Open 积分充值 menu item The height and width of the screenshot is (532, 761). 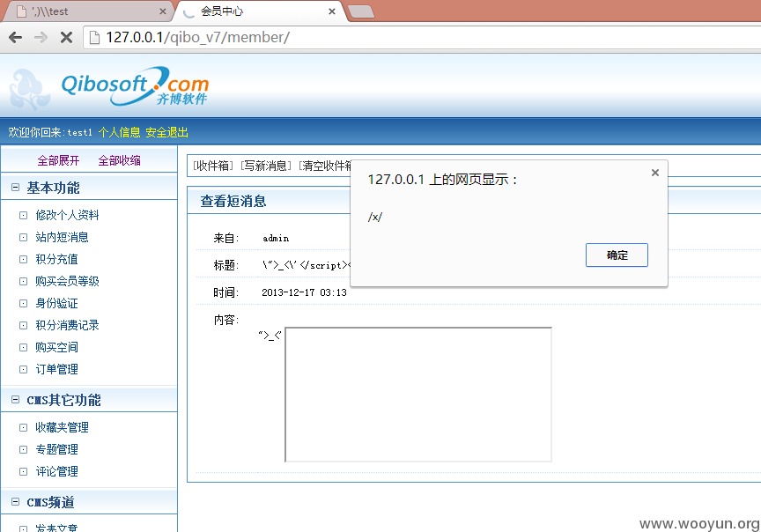56,259
